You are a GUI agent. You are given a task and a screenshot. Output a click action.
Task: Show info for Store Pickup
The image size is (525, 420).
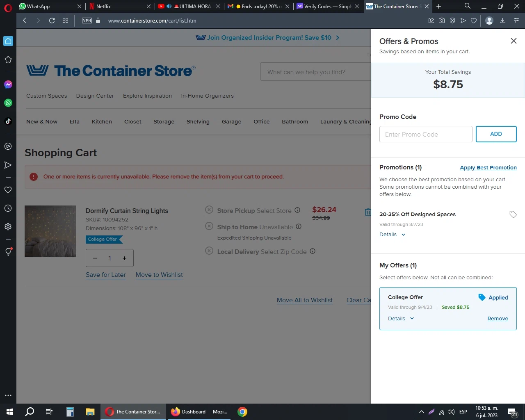coord(297,210)
